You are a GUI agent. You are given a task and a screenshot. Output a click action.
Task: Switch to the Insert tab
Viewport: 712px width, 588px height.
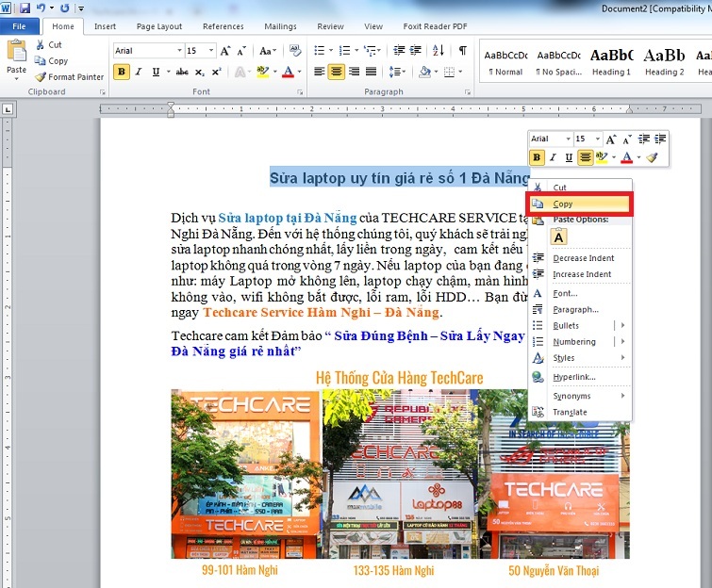(x=105, y=26)
